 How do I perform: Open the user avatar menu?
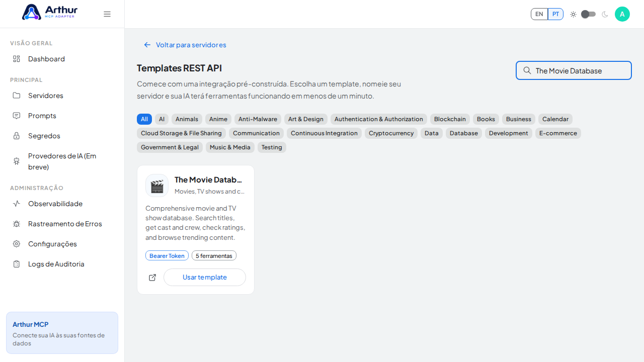pyautogui.click(x=622, y=14)
